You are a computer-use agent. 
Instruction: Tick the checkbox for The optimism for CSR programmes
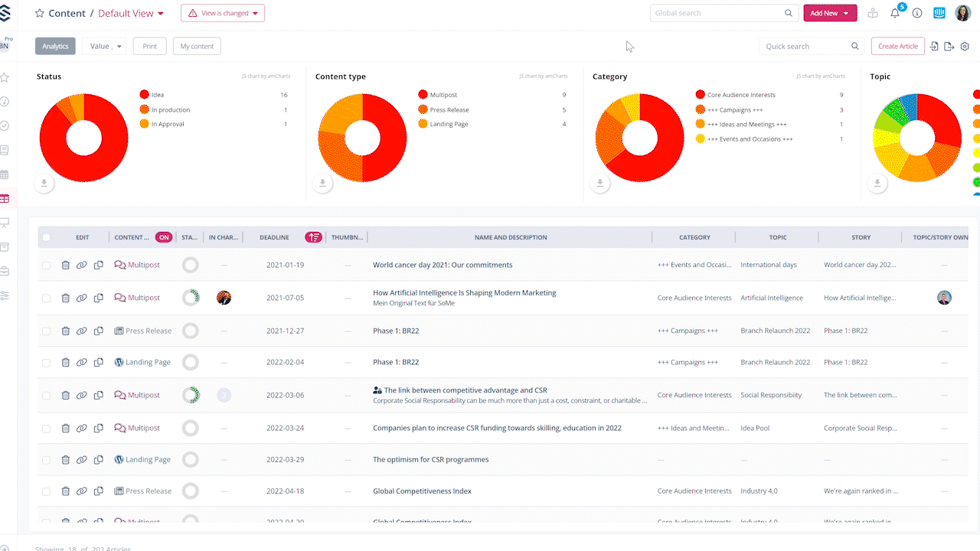pos(46,460)
